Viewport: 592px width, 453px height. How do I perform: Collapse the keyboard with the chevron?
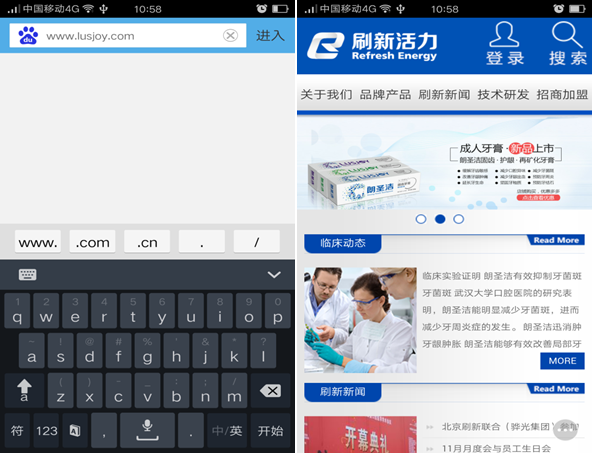tap(274, 274)
